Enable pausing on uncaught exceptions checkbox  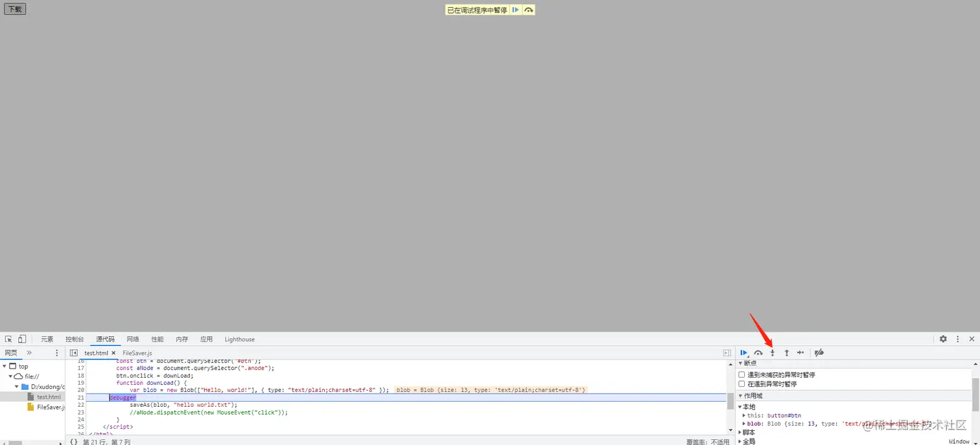(741, 374)
